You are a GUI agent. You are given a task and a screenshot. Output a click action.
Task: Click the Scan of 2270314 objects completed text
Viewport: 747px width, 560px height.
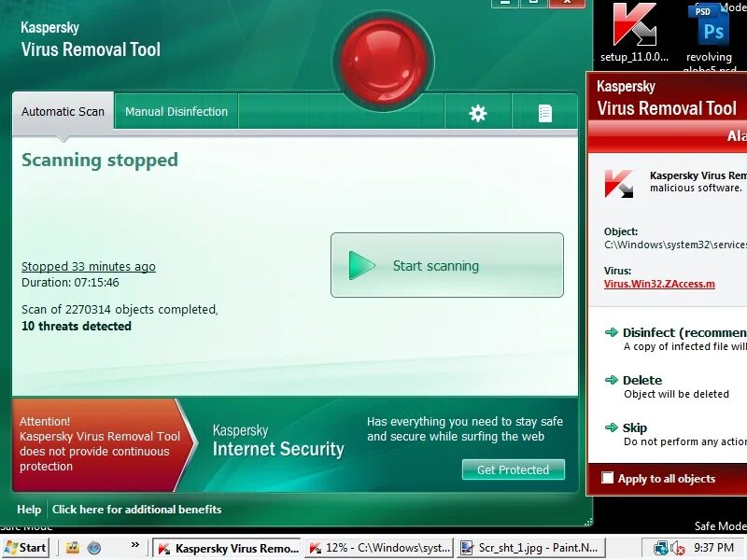point(120,310)
